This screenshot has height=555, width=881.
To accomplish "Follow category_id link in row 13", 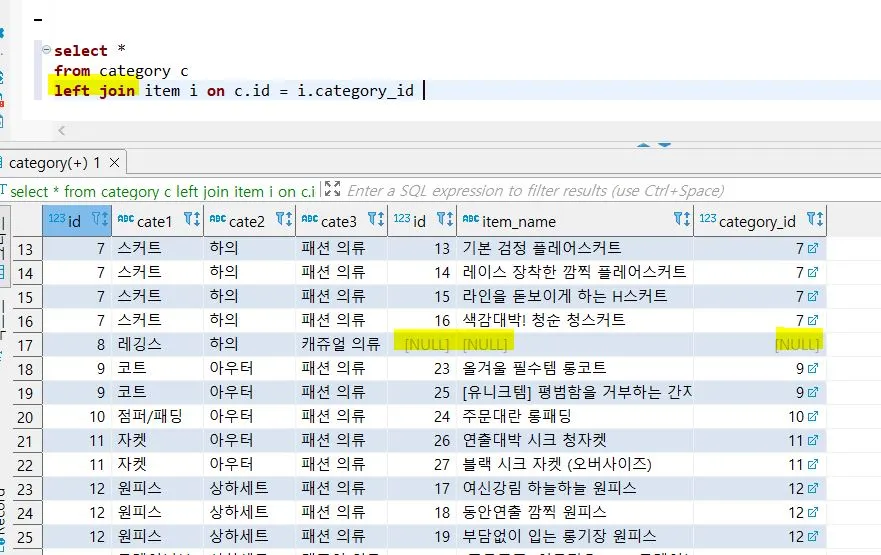I will click(x=812, y=248).
